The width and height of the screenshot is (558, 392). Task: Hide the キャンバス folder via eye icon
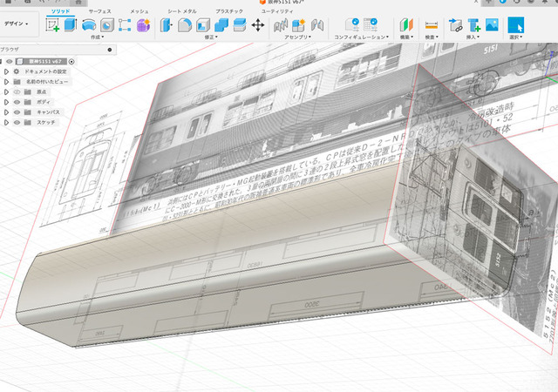[17, 112]
